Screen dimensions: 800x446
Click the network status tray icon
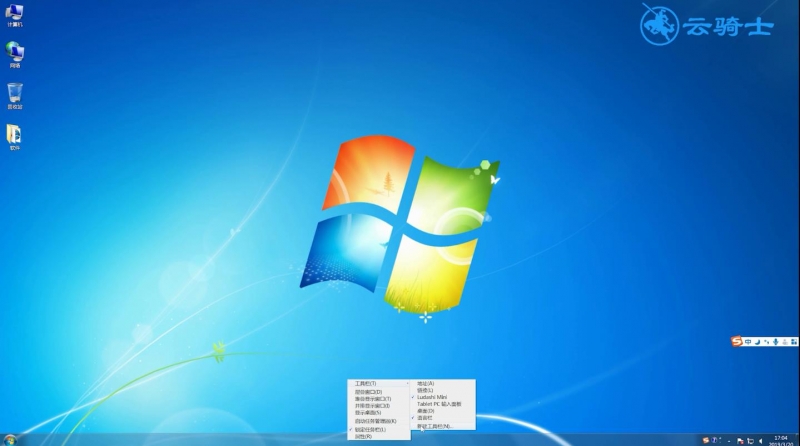pyautogui.click(x=751, y=441)
